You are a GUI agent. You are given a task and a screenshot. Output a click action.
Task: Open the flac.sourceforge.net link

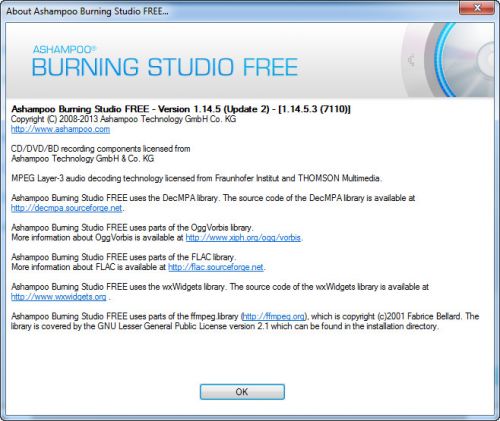point(216,267)
